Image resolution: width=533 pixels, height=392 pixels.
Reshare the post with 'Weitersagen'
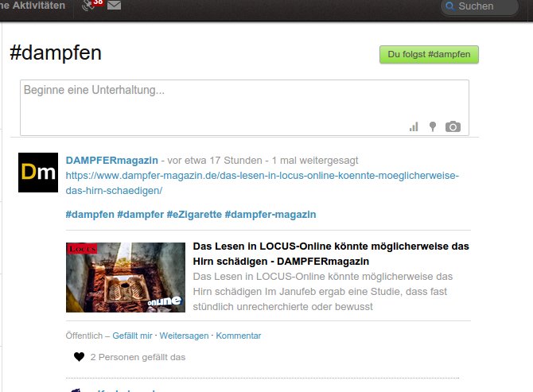pos(185,336)
